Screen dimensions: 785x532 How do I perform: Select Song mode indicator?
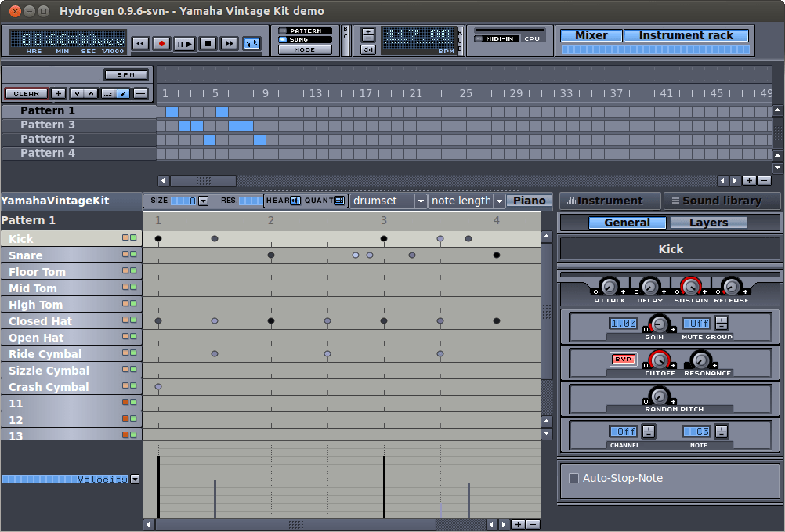(x=305, y=39)
